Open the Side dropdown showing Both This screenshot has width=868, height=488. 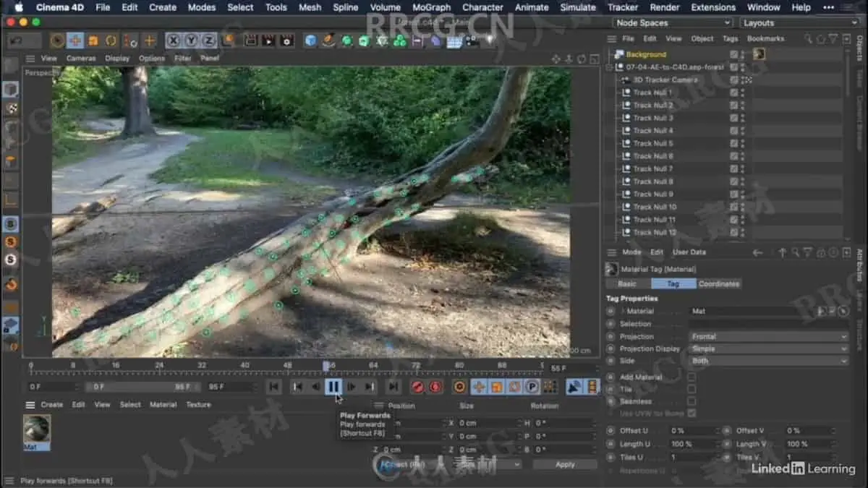pyautogui.click(x=768, y=360)
